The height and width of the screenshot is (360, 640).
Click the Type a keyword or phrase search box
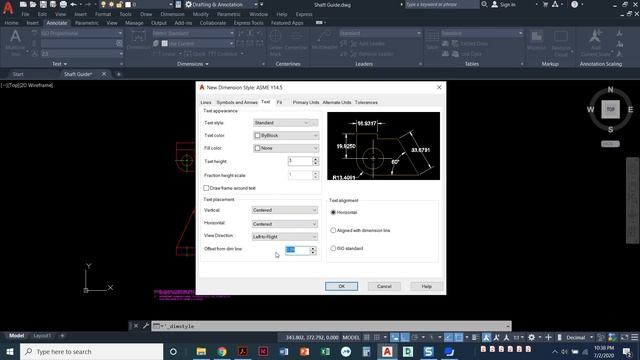click(x=442, y=4)
